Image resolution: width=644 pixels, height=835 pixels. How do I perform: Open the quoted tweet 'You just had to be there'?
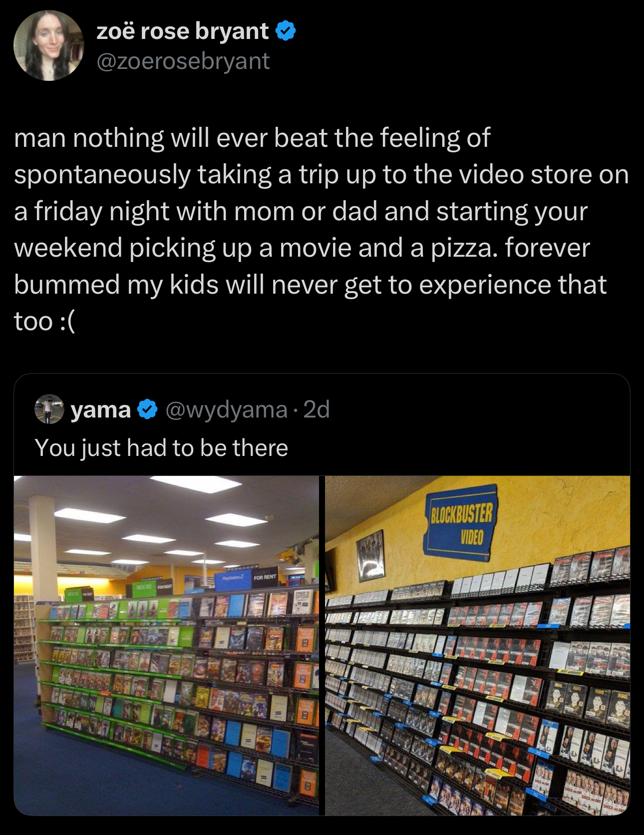pyautogui.click(x=161, y=447)
